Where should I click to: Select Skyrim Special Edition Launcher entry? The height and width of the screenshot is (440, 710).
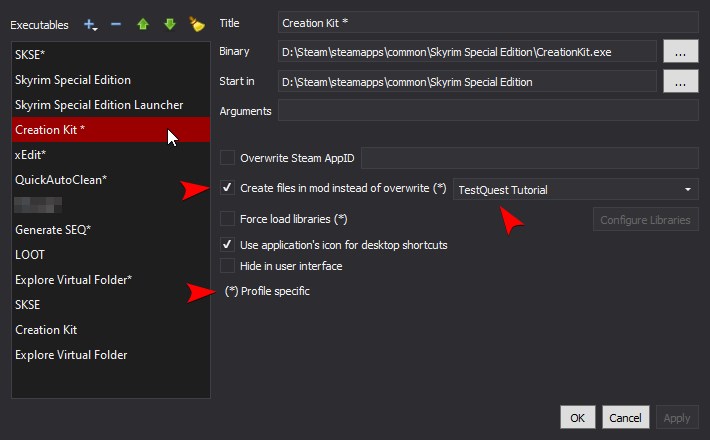pos(111,105)
